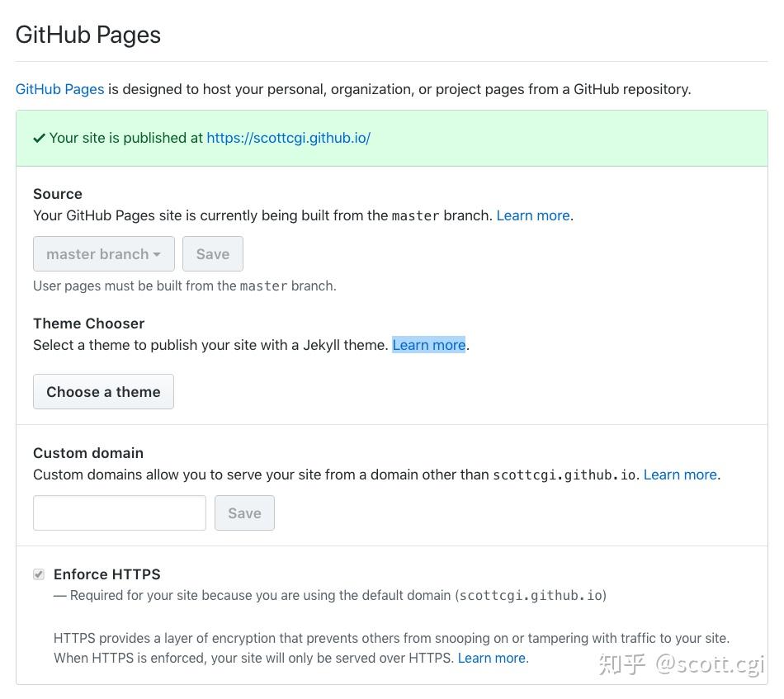Click Save in the Source section
The width and height of the screenshot is (784, 699).
click(x=212, y=253)
